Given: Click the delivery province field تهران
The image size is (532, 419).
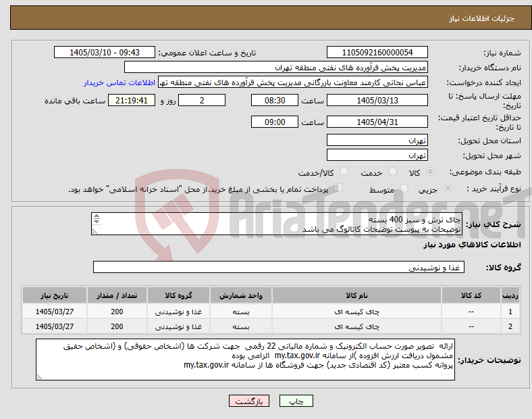Looking at the screenshot, I should [x=377, y=141].
